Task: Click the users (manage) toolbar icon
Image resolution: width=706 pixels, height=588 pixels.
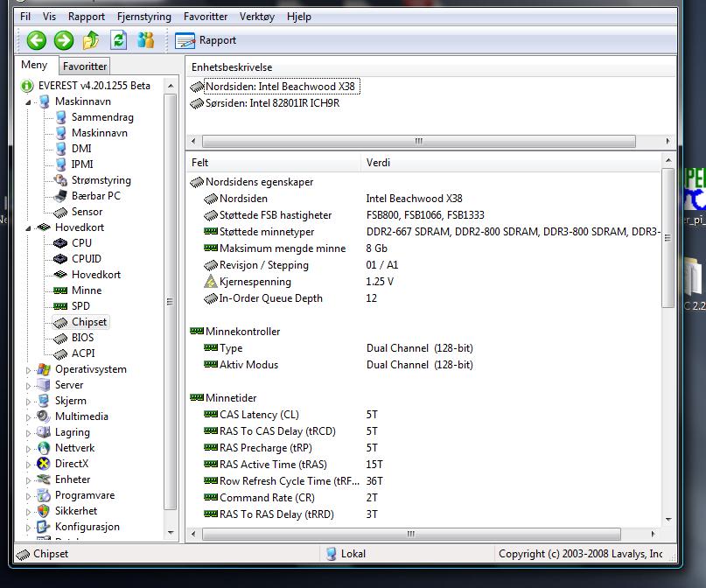Action: pyautogui.click(x=145, y=40)
